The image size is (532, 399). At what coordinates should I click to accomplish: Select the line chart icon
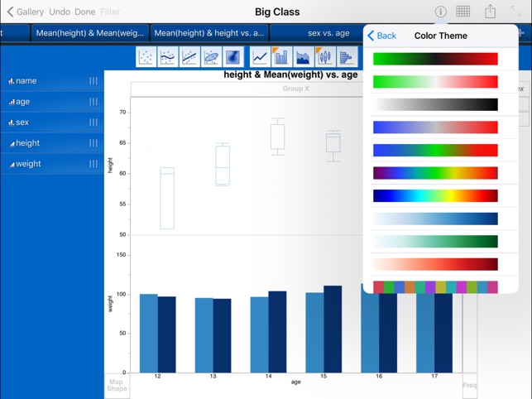point(261,57)
